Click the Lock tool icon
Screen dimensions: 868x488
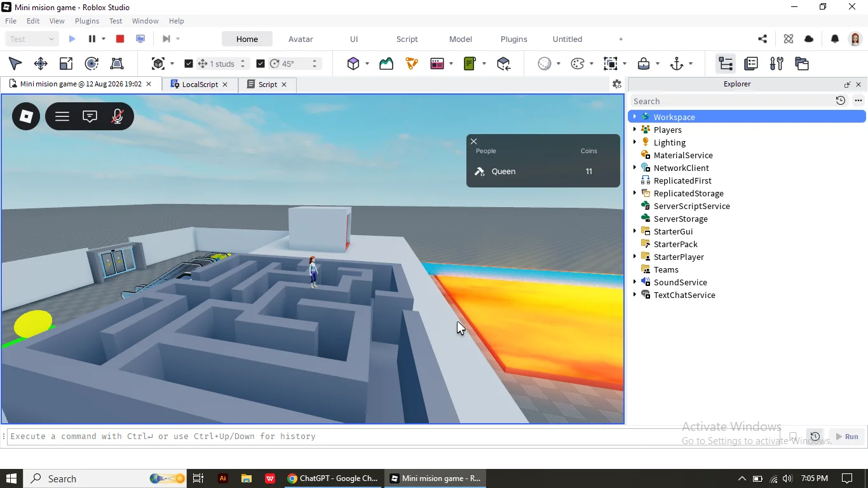pos(644,64)
